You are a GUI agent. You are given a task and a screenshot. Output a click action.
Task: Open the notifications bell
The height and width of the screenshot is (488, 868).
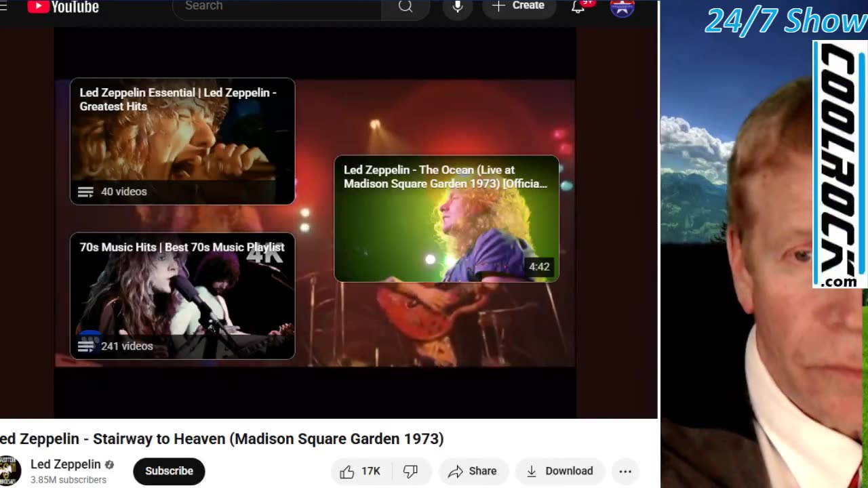coord(578,6)
